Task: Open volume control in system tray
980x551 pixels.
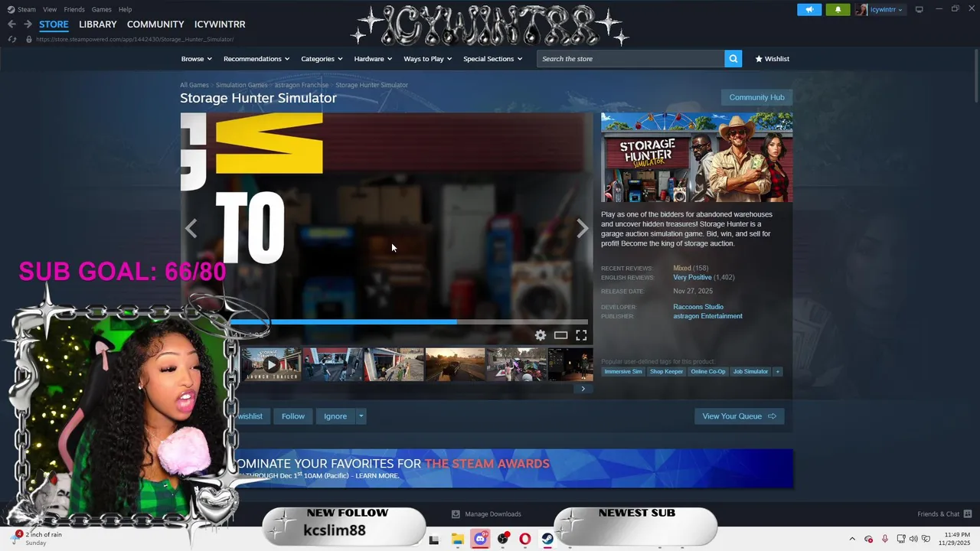Action: click(x=913, y=539)
